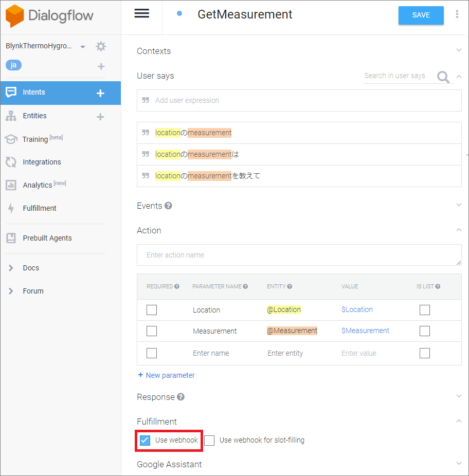The width and height of the screenshot is (469, 476).
Task: Click the Prebuilt Agents book icon
Action: click(11, 238)
